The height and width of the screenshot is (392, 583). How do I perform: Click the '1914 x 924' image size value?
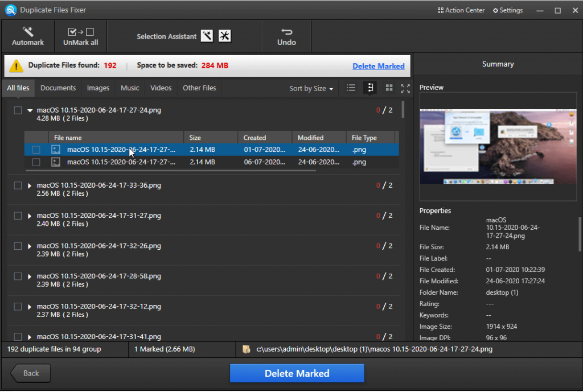point(501,327)
